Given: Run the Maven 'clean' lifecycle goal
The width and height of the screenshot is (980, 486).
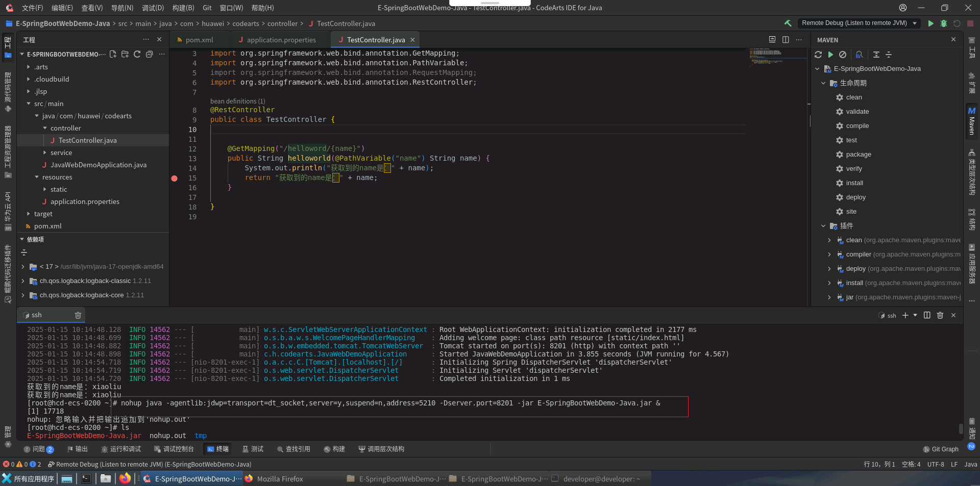Looking at the screenshot, I should [x=853, y=97].
